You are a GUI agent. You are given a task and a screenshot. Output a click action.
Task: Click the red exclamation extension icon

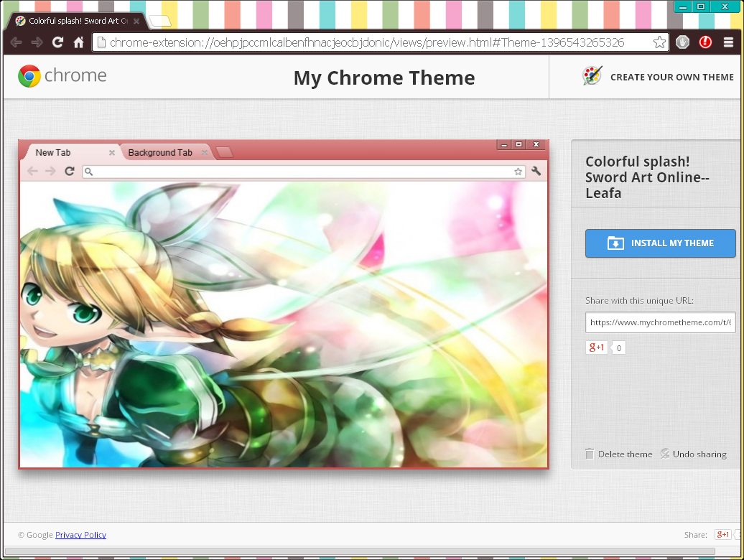tap(705, 42)
